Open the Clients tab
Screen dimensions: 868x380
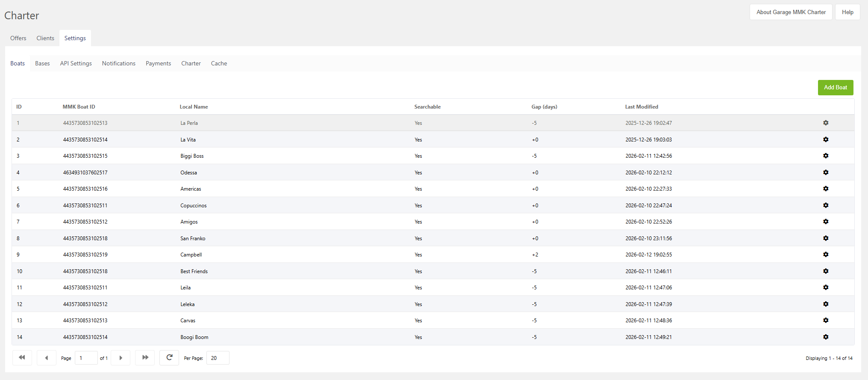point(45,38)
